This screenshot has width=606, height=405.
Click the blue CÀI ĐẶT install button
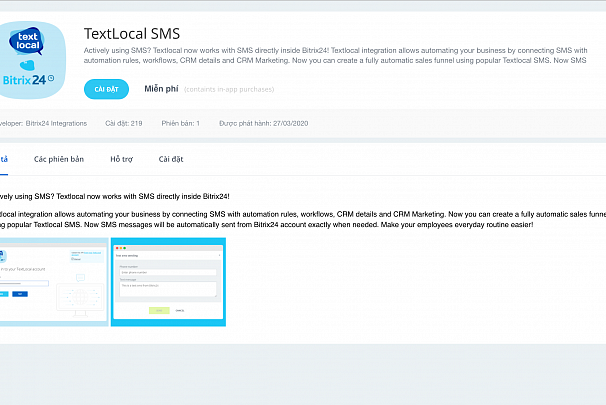(x=106, y=89)
